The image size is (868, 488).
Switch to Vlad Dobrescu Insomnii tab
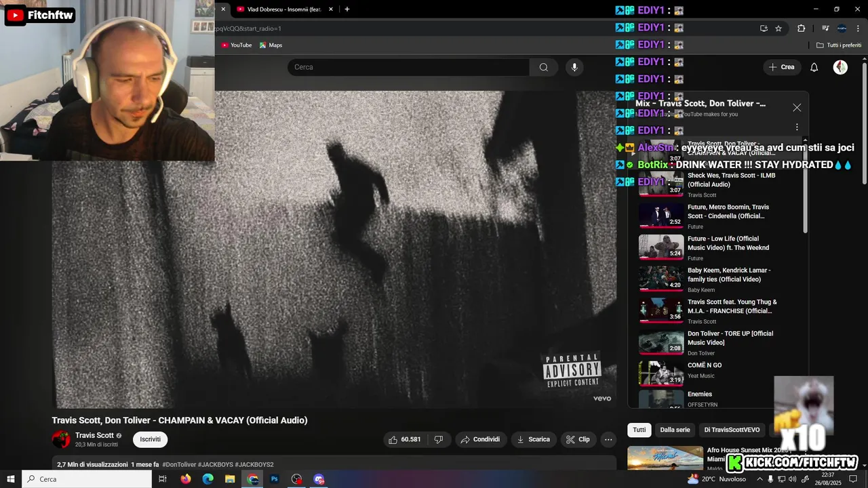coord(285,9)
